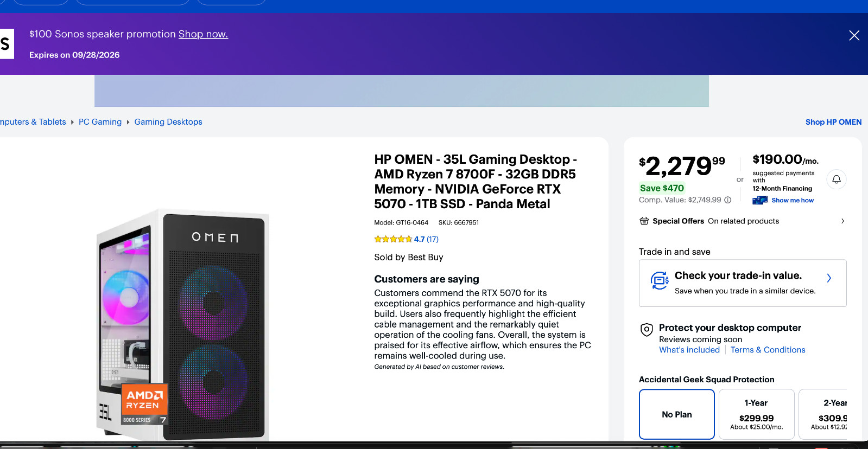Open the Shop HP OMEN link
The width and height of the screenshot is (868, 449).
(x=833, y=122)
